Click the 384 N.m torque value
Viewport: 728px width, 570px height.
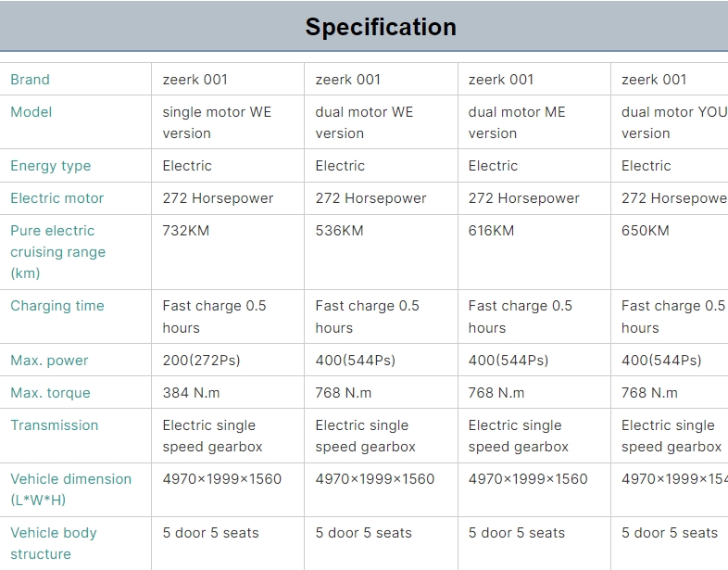192,393
